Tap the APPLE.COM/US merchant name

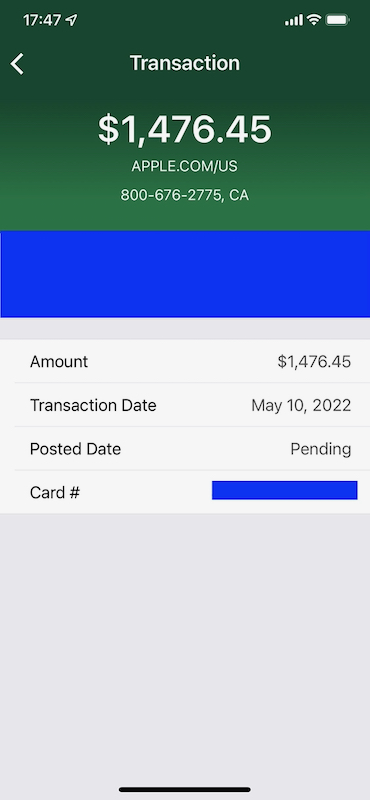(x=185, y=166)
